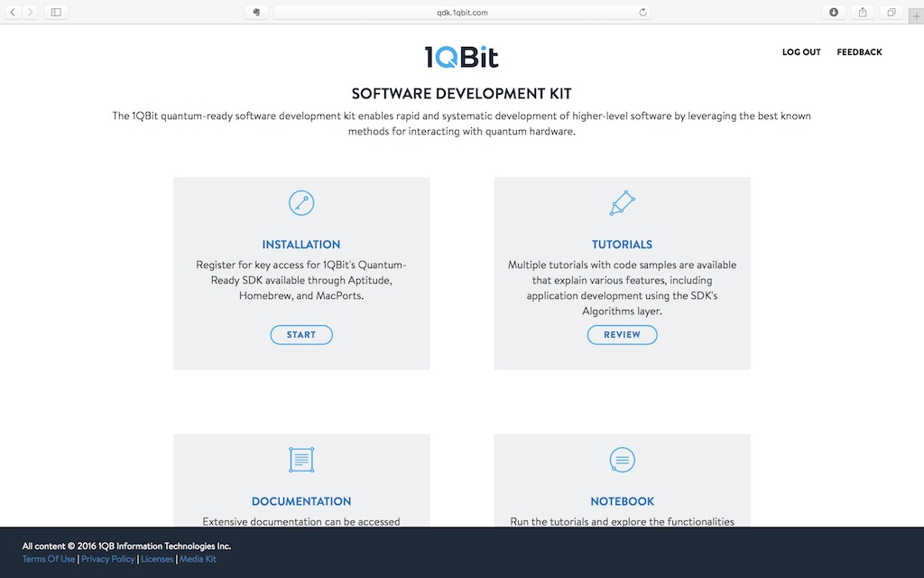The height and width of the screenshot is (578, 924).
Task: Open the FEEDBACK navigation item
Action: pyautogui.click(x=859, y=52)
